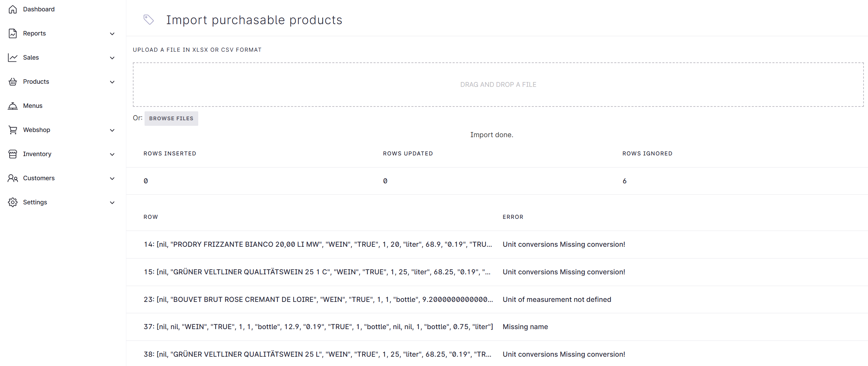
Task: Expand the Customers section chevron
Action: coord(112,179)
